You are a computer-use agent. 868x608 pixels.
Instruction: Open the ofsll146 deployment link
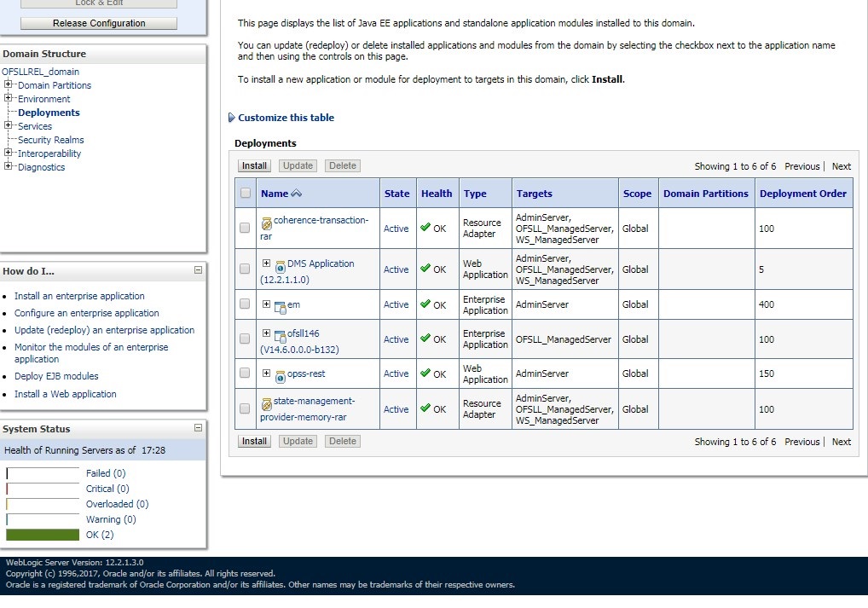(303, 333)
